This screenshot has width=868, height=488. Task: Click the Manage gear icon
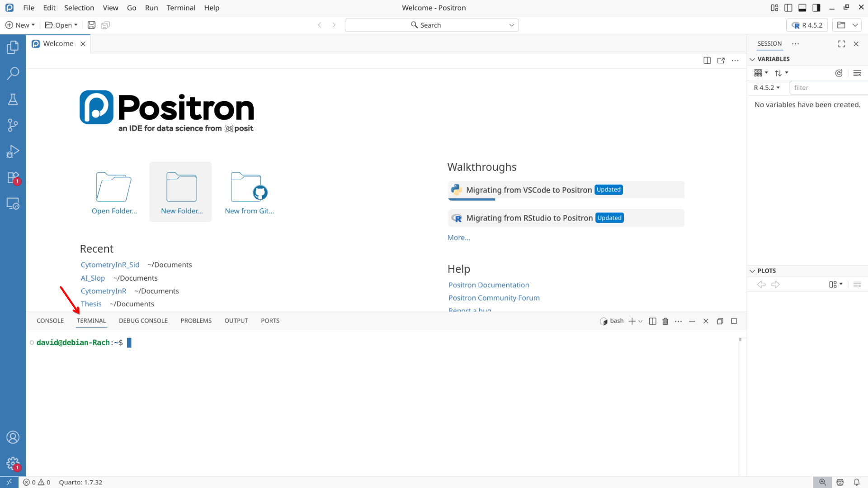(x=13, y=463)
